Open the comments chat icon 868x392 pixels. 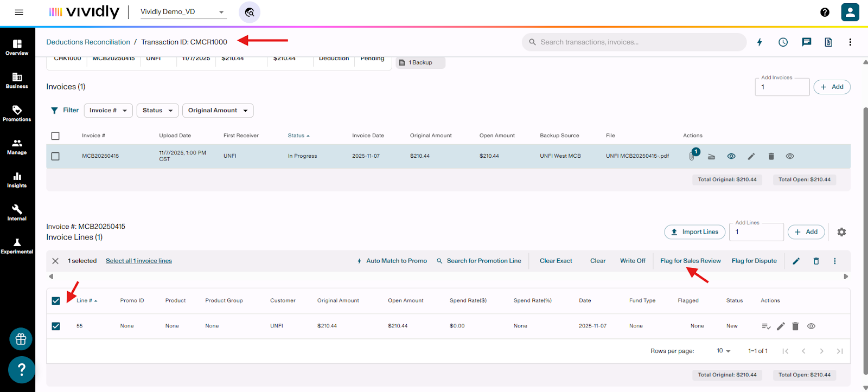point(806,42)
